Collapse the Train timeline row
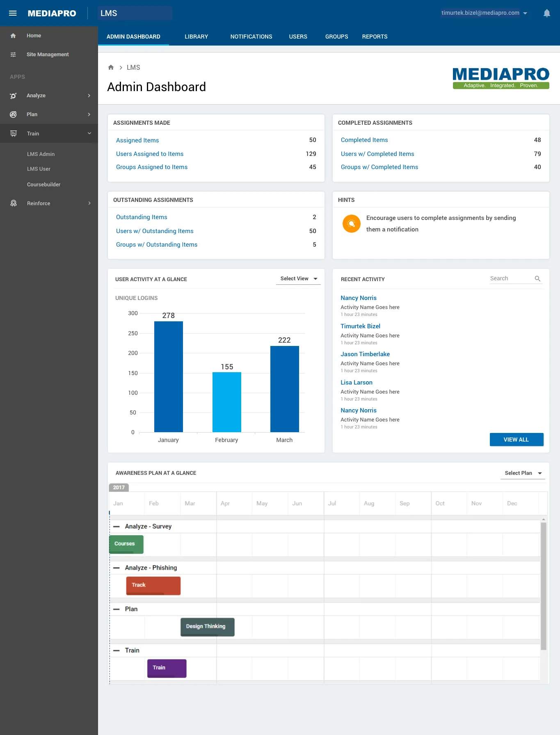Image resolution: width=560 pixels, height=735 pixels. click(117, 650)
